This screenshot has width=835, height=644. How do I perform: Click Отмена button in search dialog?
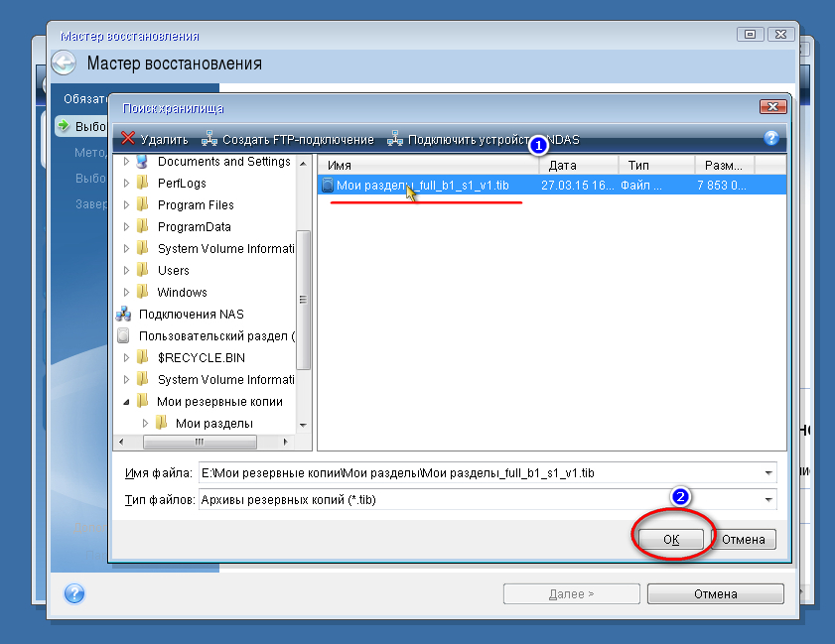[743, 539]
